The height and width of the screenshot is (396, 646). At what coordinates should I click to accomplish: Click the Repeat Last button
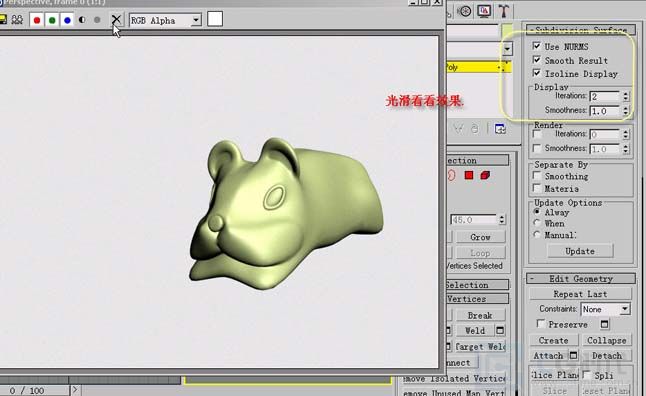coord(580,294)
